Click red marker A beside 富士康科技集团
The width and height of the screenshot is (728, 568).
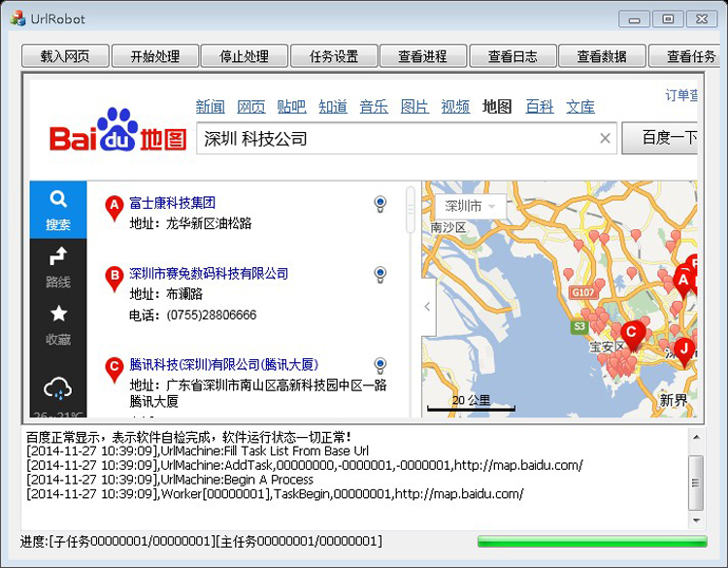coord(115,207)
